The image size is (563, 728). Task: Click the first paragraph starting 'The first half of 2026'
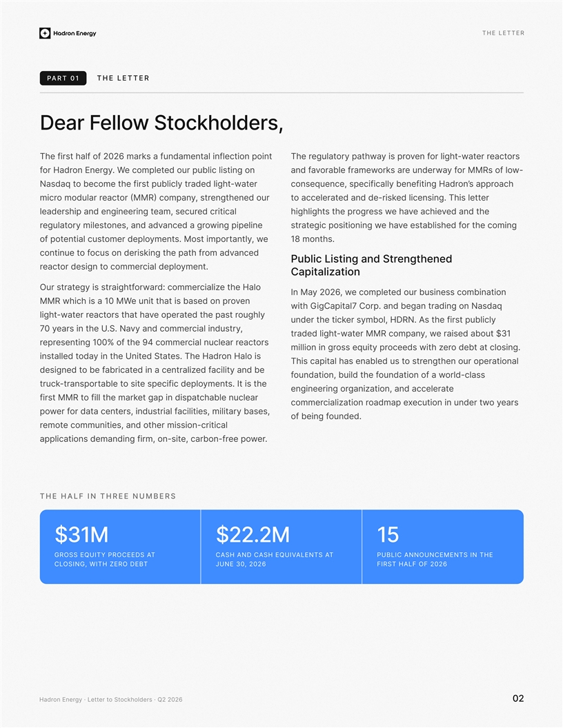pyautogui.click(x=156, y=211)
